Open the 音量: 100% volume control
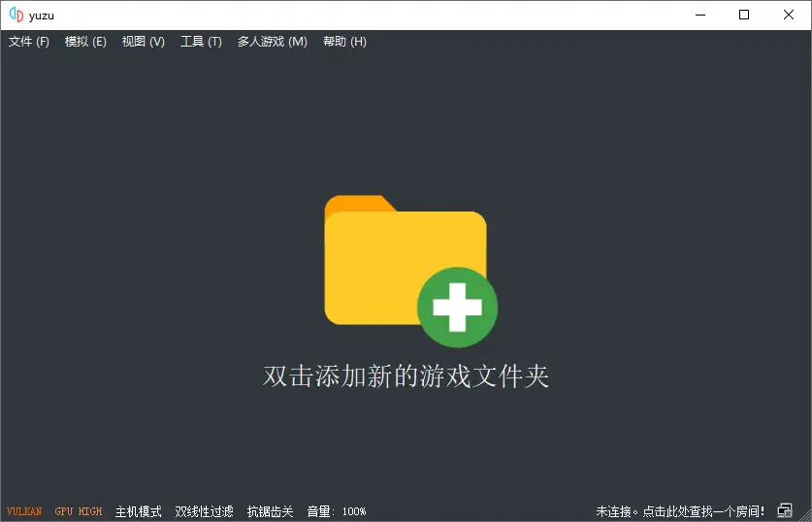The image size is (812, 522). click(x=337, y=511)
